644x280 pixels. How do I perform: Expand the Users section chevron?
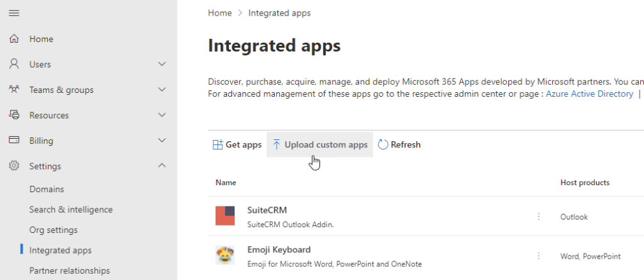pyautogui.click(x=162, y=64)
